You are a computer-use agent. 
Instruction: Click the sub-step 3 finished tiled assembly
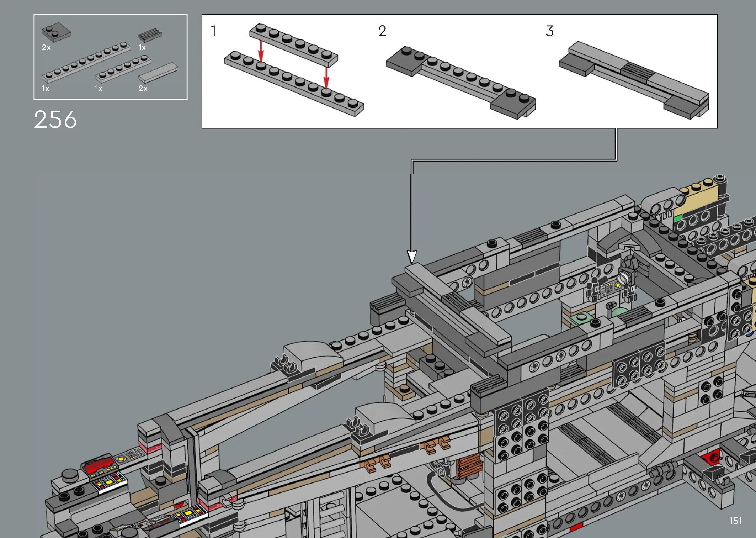(x=634, y=80)
